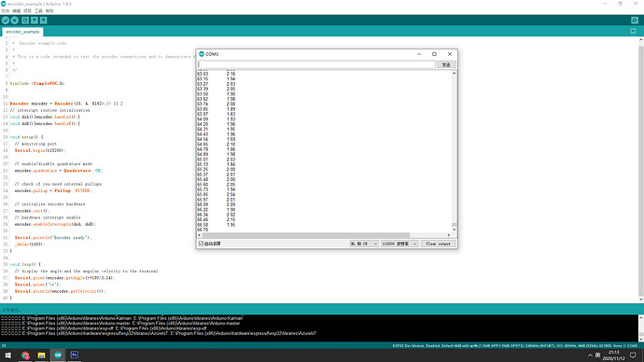
Task: Click the serial output row '66.58 1.95'
Action: click(x=216, y=225)
